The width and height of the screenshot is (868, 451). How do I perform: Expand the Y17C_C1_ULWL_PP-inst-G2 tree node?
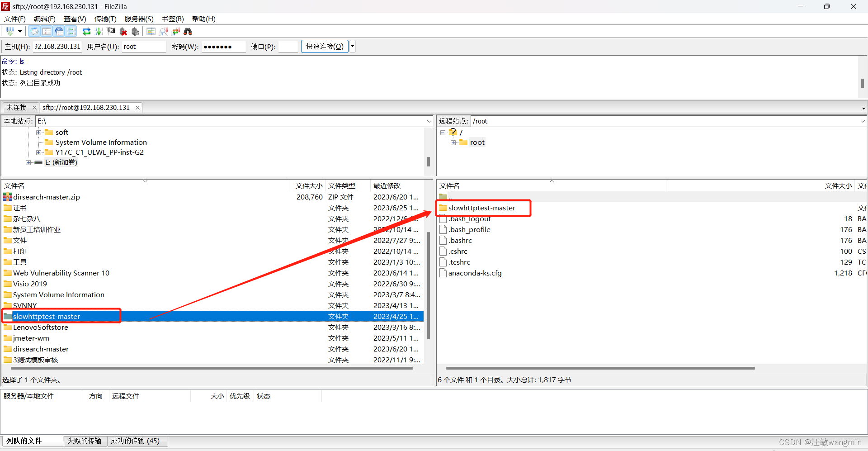point(39,152)
